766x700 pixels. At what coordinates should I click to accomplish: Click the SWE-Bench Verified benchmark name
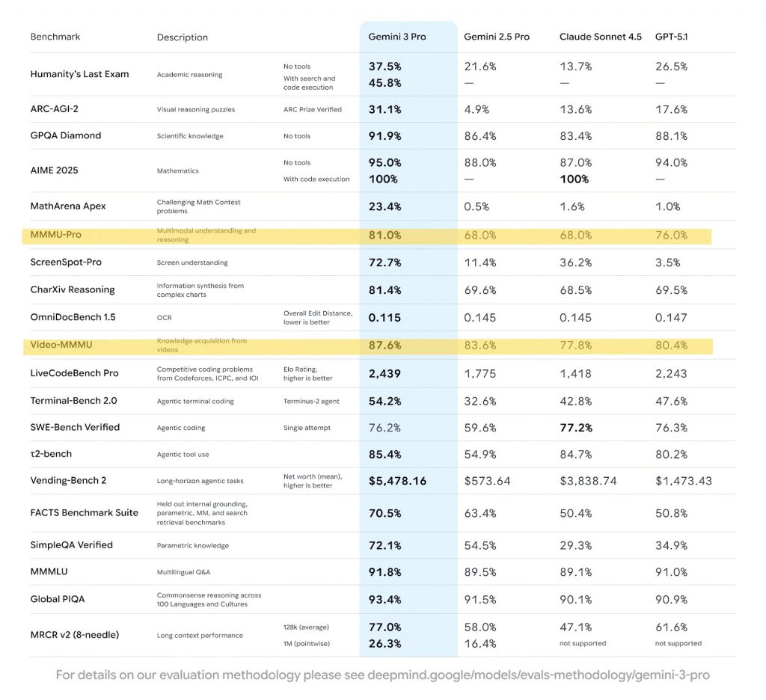point(75,427)
